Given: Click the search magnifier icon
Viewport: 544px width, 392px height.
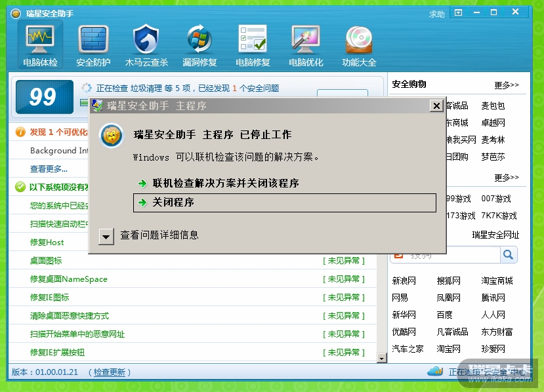Looking at the screenshot, I should [509, 255].
